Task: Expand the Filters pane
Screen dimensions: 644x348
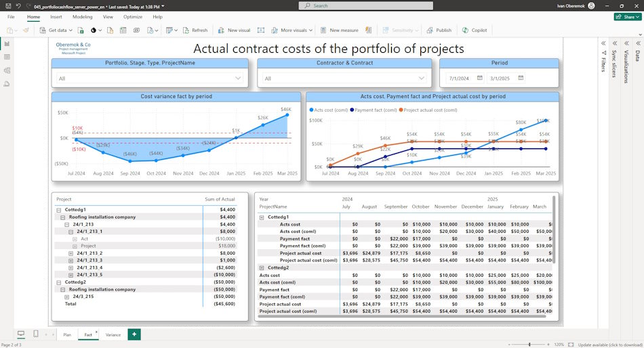Action: pos(603,43)
